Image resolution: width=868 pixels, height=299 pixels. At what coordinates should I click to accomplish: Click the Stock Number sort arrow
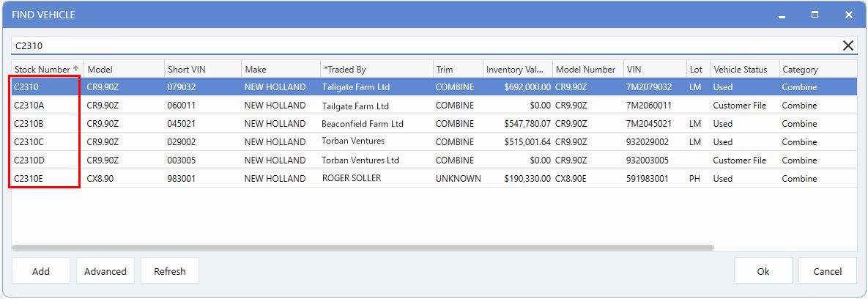coord(76,69)
